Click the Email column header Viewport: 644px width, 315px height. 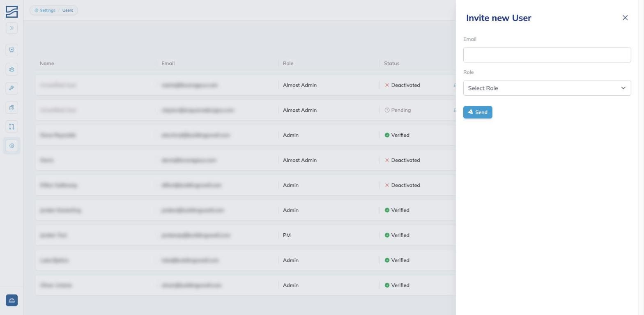tap(168, 63)
